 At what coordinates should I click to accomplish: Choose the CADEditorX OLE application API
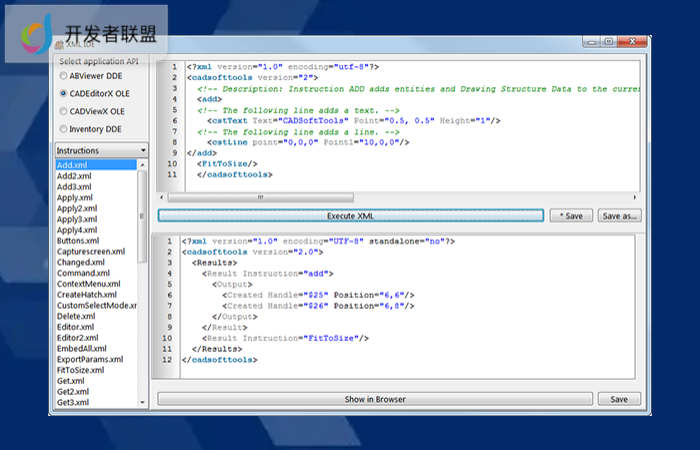point(65,92)
